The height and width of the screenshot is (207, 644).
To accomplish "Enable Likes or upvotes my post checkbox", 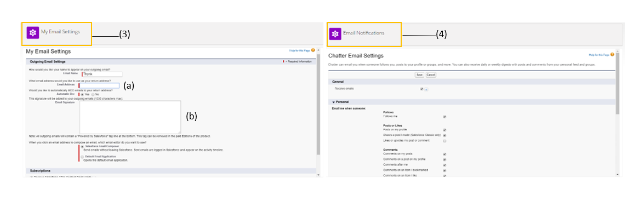I will [x=444, y=141].
